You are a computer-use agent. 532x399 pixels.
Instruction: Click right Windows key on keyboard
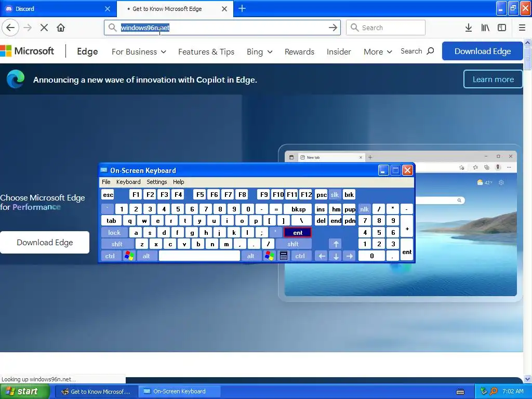tap(270, 256)
